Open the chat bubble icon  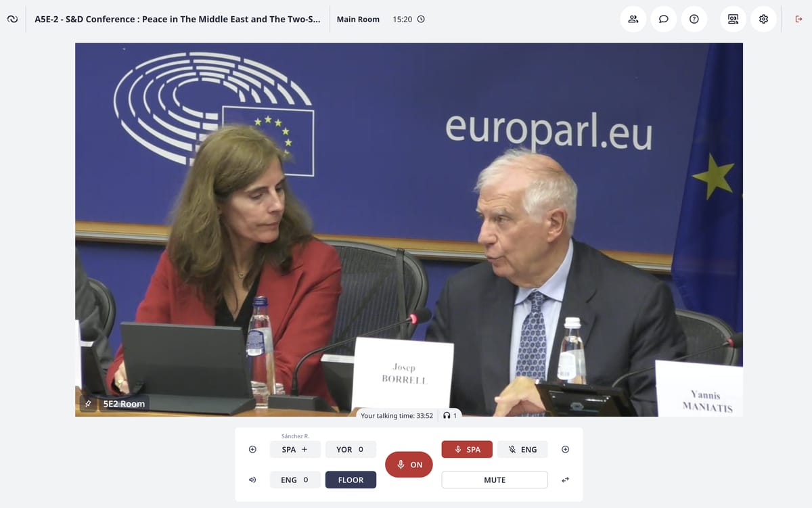pyautogui.click(x=664, y=19)
